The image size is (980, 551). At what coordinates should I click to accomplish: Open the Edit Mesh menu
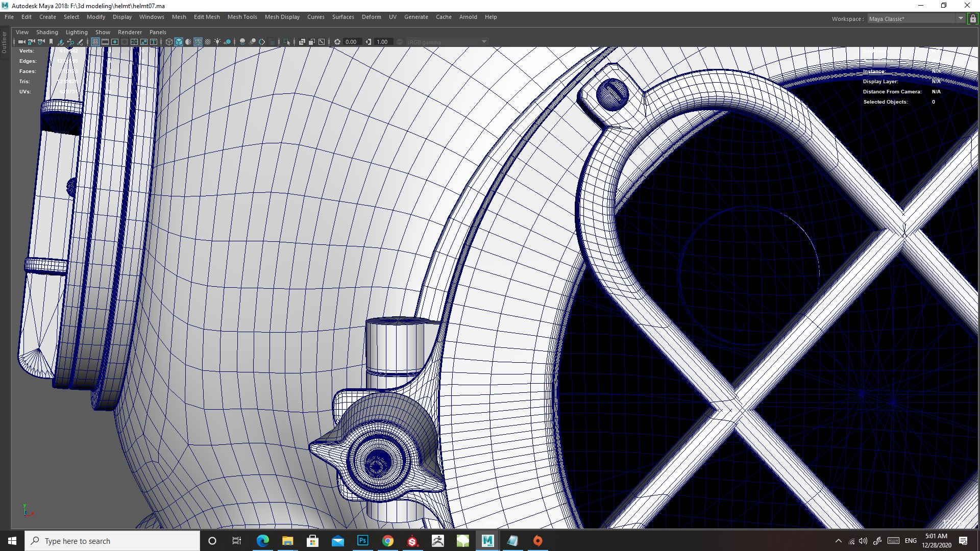click(x=207, y=17)
